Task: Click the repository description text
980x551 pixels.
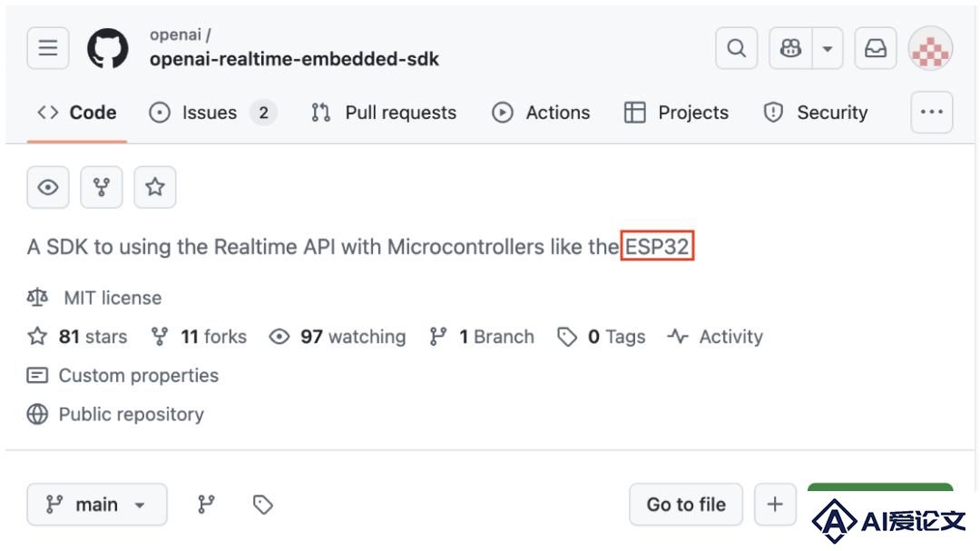Action: point(358,246)
